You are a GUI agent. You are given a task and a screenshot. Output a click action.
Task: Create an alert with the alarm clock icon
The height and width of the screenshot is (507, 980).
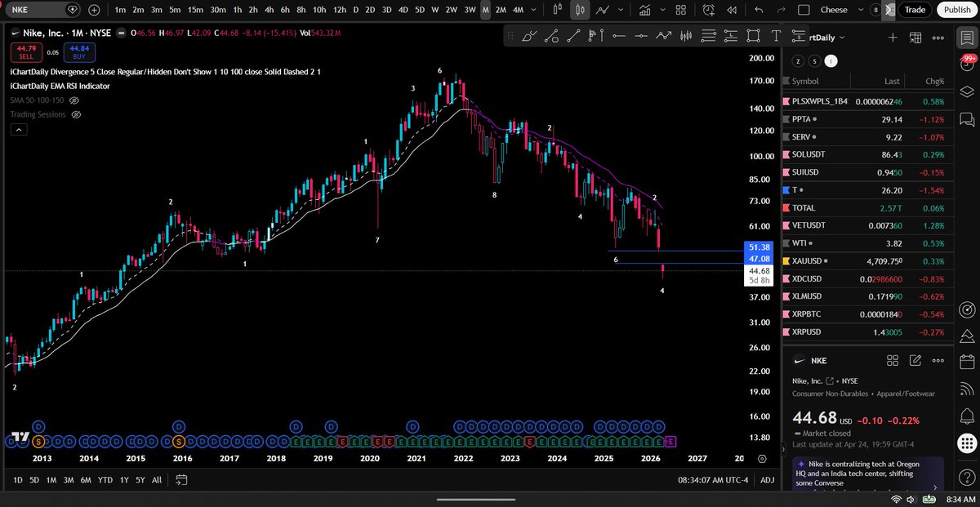[x=710, y=10]
